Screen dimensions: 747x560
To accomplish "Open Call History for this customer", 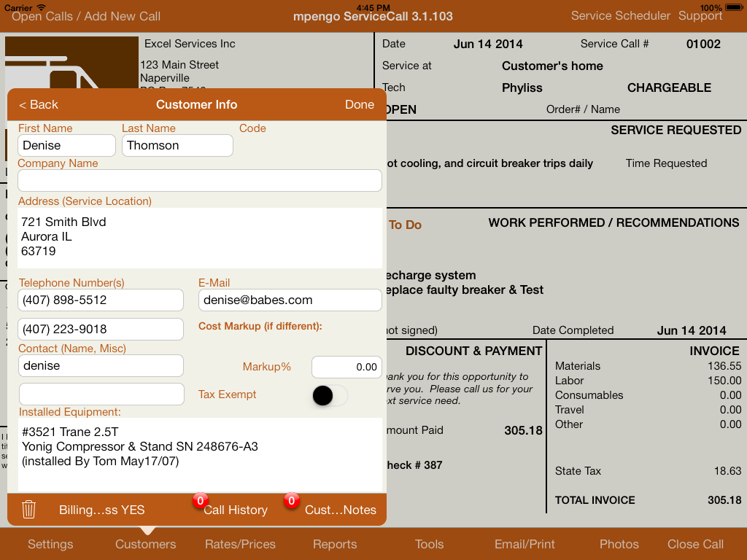I will coord(235,510).
